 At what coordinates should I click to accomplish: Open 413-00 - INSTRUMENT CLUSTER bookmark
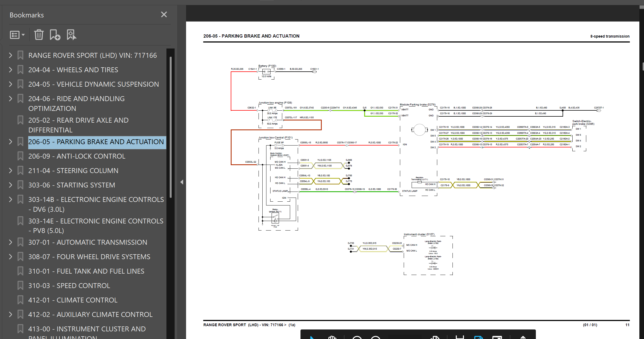tap(87, 332)
